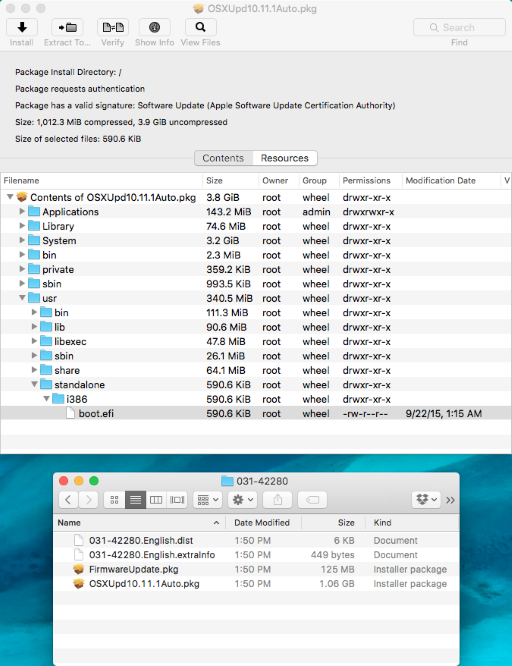Click the 3.2 GiB size of System
Image resolution: width=512 pixels, height=666 pixels.
click(223, 240)
